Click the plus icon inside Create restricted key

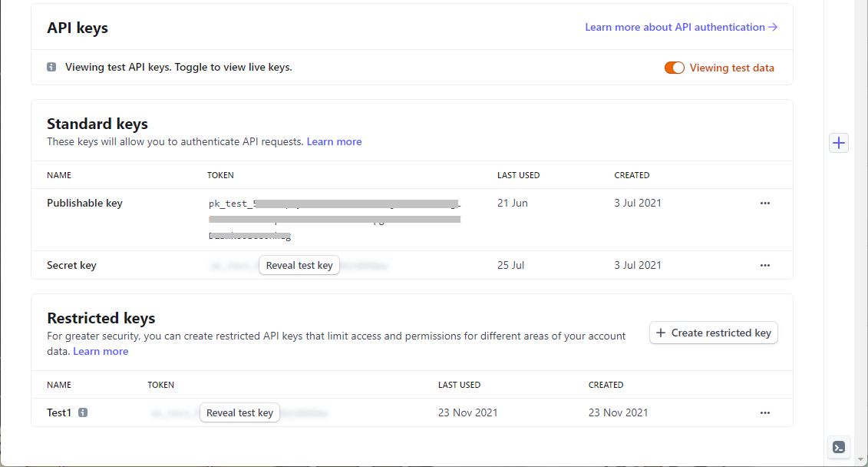[659, 333]
